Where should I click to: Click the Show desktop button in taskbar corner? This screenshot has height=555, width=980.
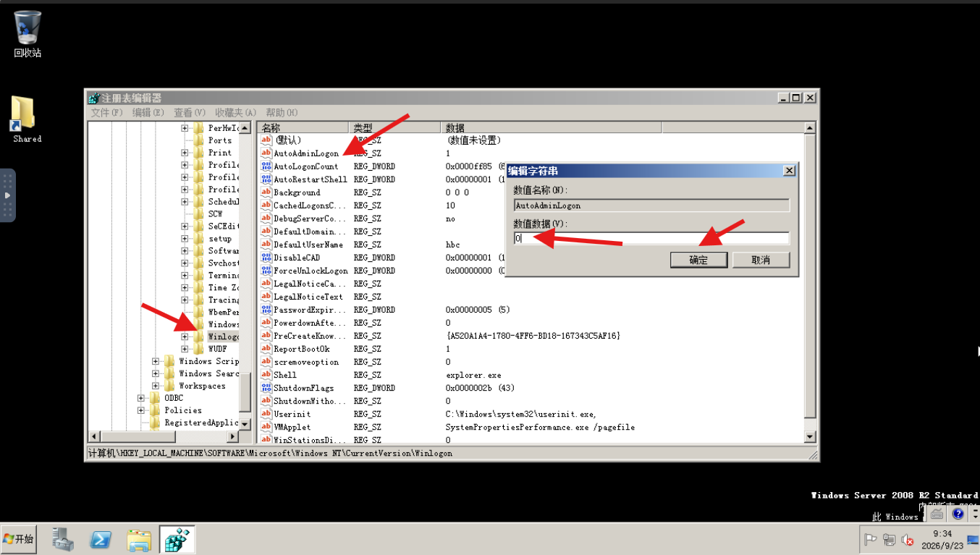point(973,539)
